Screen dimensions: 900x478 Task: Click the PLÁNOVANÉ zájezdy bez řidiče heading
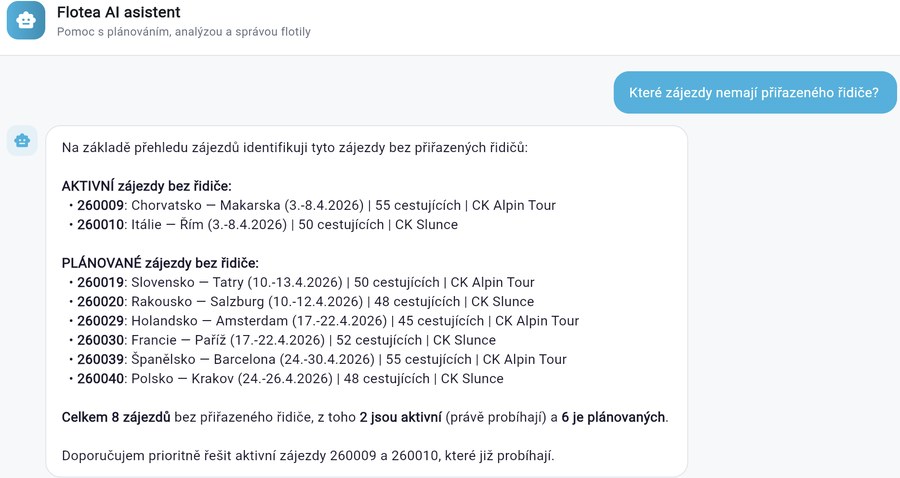click(160, 263)
